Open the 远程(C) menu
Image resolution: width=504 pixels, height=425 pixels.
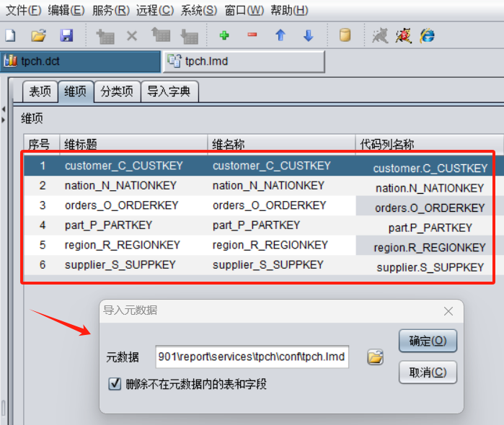click(155, 10)
